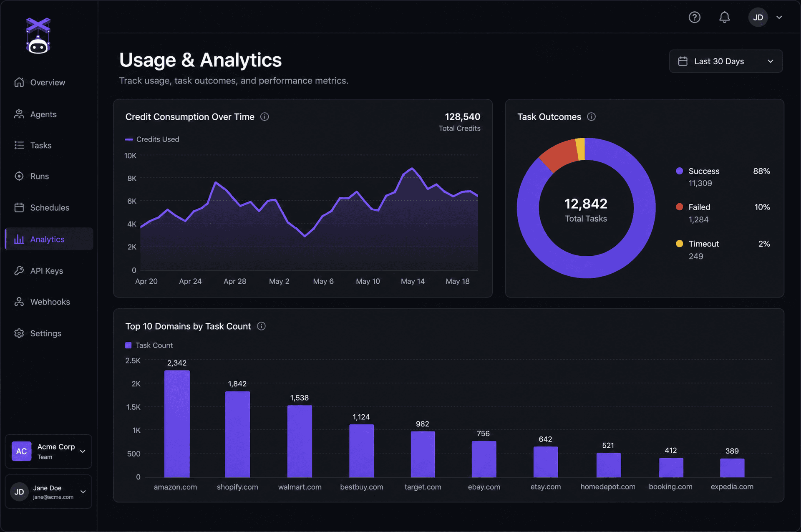Expand user menu chevron beside top JD avatar

point(779,18)
